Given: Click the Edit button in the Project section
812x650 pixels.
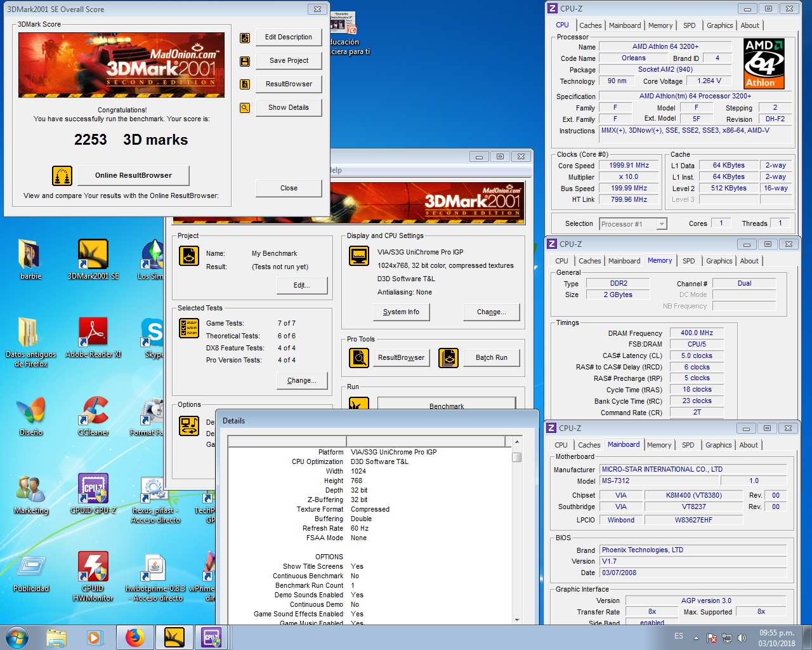Looking at the screenshot, I should 302,286.
